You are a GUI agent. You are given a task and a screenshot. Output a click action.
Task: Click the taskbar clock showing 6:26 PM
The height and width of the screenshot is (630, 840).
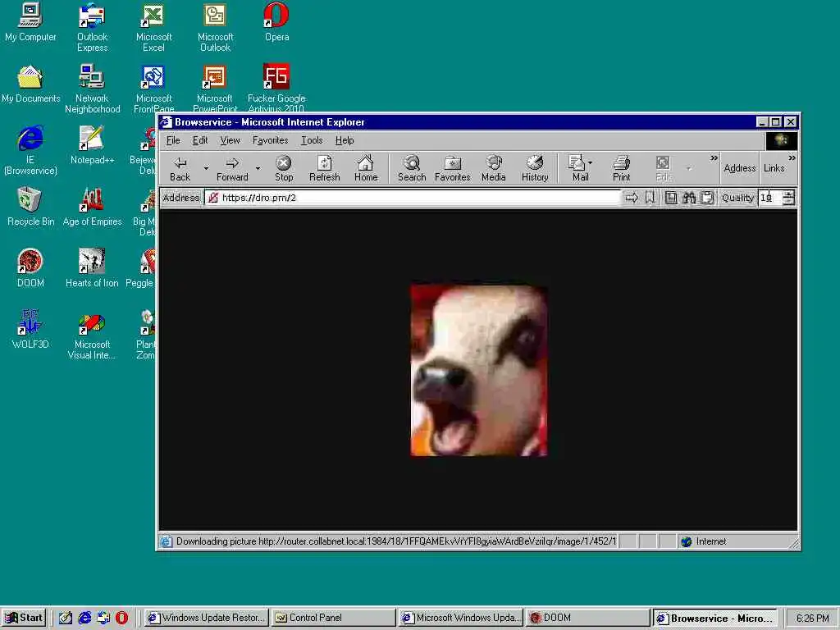click(x=812, y=619)
